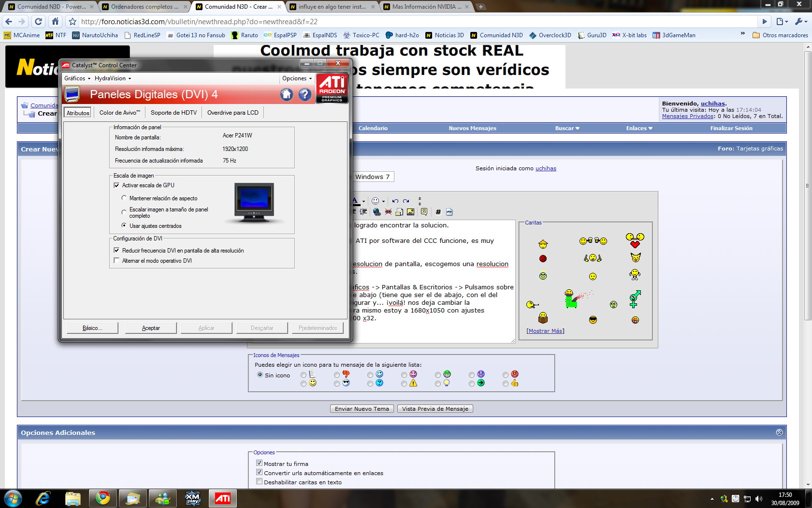Expand hidden Chrome bookmarks chevron
This screenshot has width=812, height=508.
pyautogui.click(x=743, y=33)
